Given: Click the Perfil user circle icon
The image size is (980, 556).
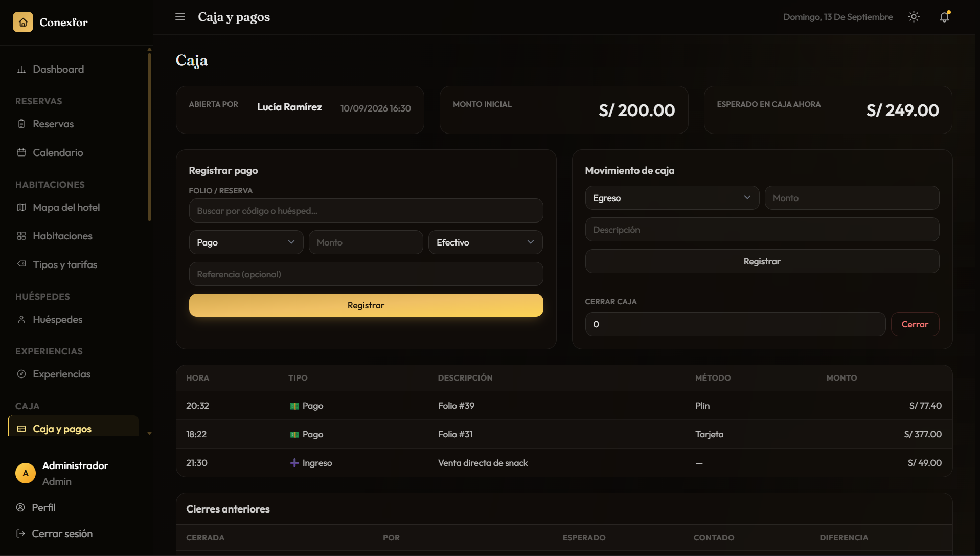Looking at the screenshot, I should pyautogui.click(x=20, y=507).
